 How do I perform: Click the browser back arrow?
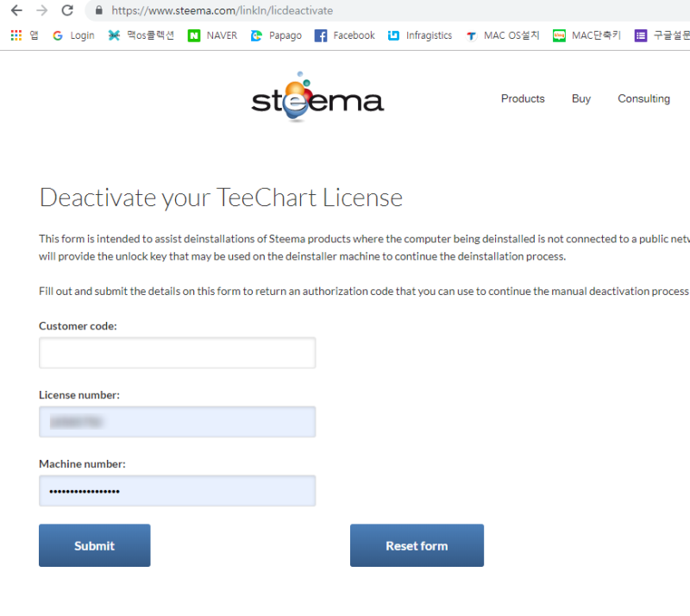tap(16, 11)
